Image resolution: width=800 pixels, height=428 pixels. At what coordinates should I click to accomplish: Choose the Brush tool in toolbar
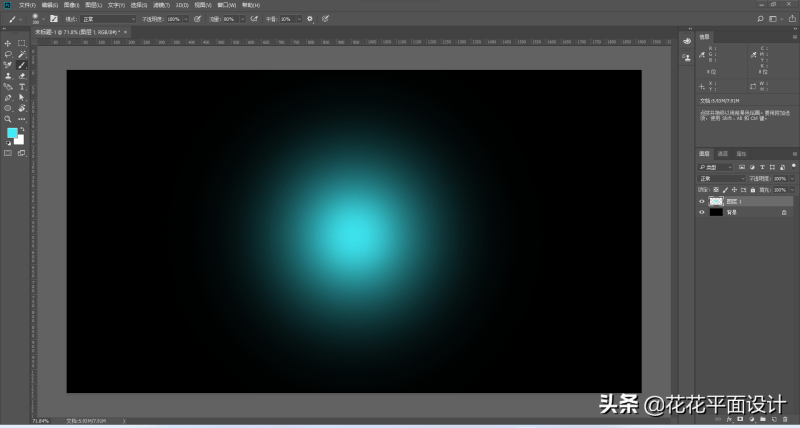(21, 65)
